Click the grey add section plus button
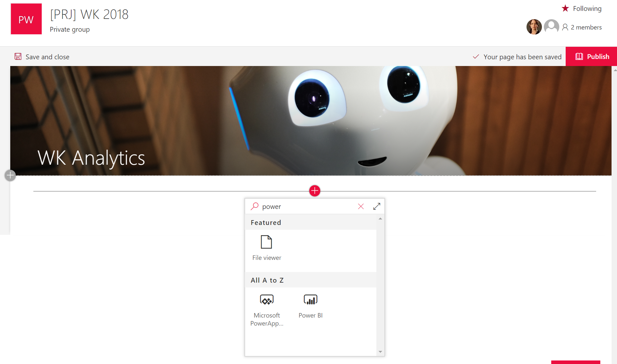The image size is (617, 364). tap(10, 175)
